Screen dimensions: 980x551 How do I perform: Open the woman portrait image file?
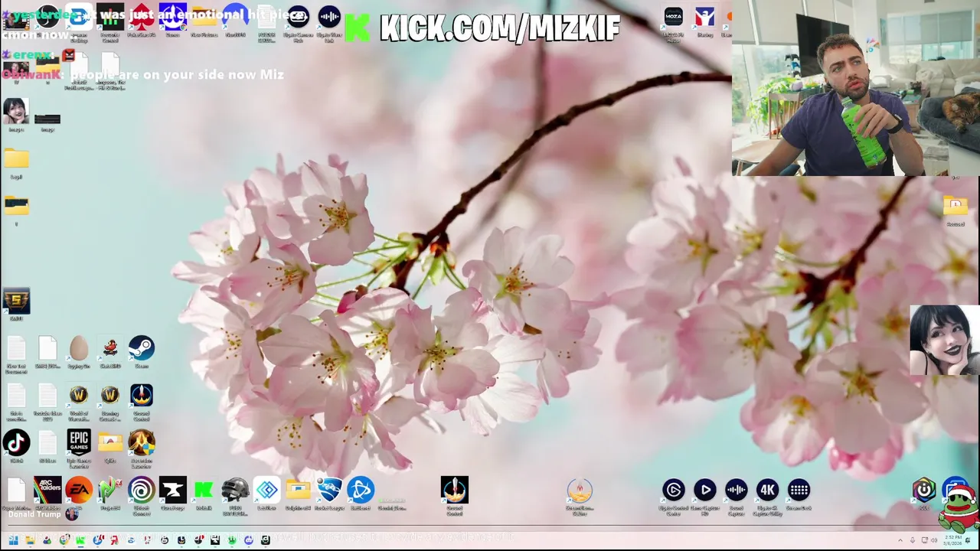pos(16,111)
